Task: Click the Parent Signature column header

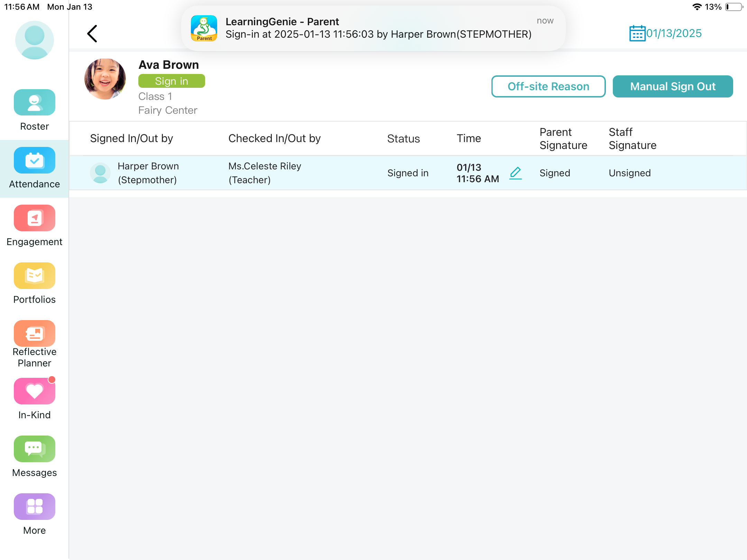Action: (x=563, y=138)
